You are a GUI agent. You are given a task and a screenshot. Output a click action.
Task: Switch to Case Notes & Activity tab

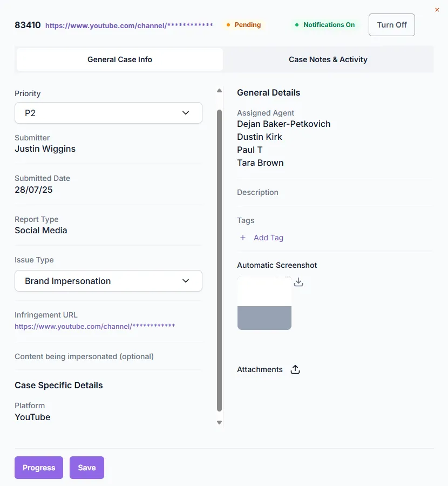[328, 59]
